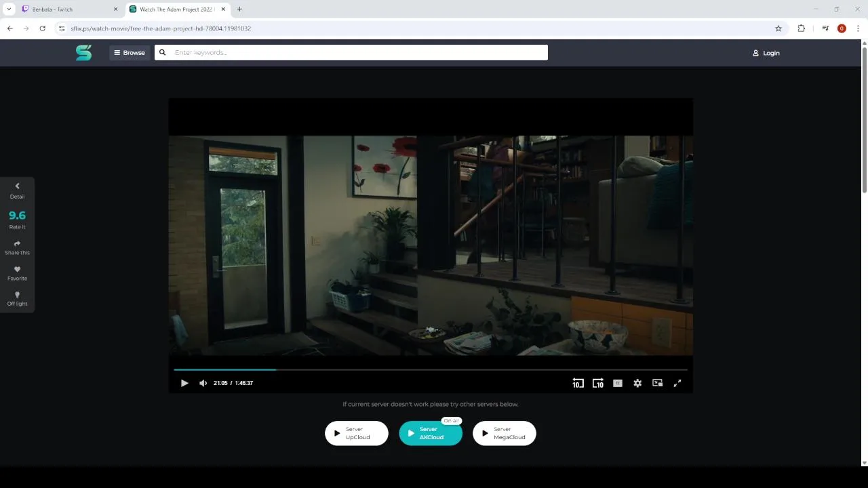Go forward in browser history
This screenshot has height=488, width=868.
coord(26,28)
